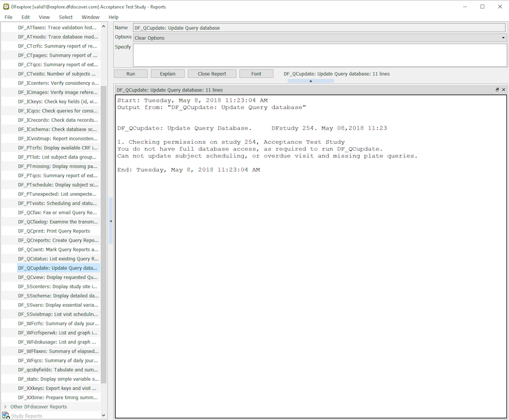
Task: Click the up arrow above output panel
Action: point(310,81)
